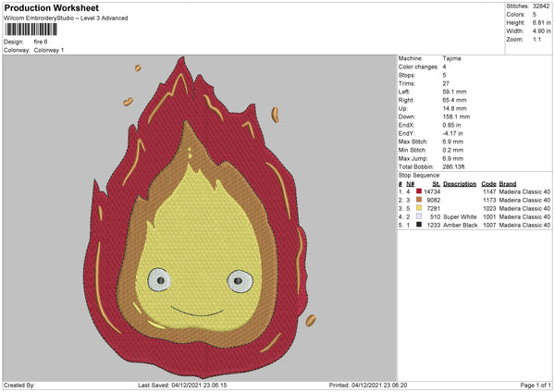This screenshot has height=392, width=555.
Task: Select the Super White thread swatch
Action: (419, 216)
